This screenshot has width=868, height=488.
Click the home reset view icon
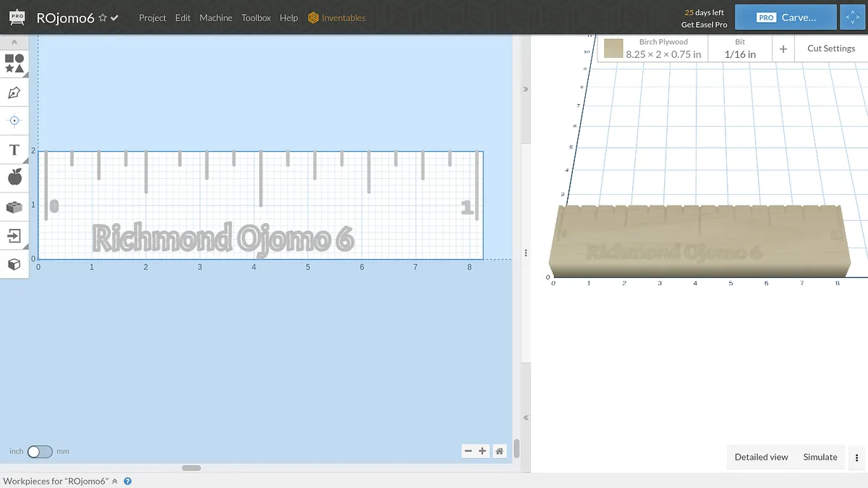click(499, 451)
